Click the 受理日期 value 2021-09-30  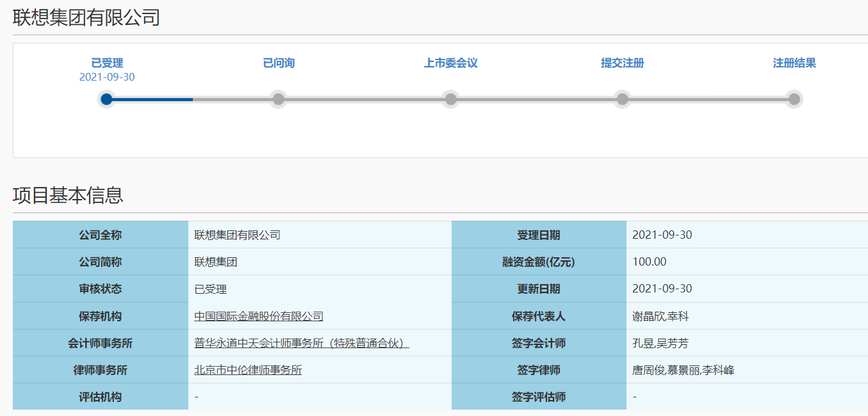662,235
